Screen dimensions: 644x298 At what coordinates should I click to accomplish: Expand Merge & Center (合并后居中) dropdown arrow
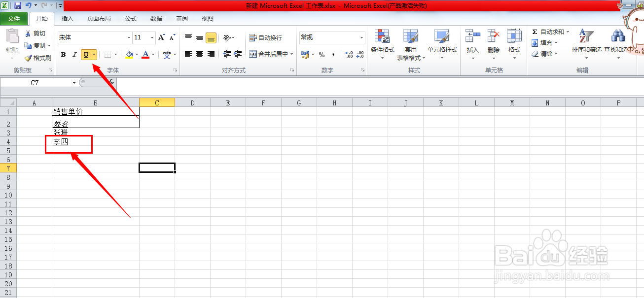[x=291, y=54]
